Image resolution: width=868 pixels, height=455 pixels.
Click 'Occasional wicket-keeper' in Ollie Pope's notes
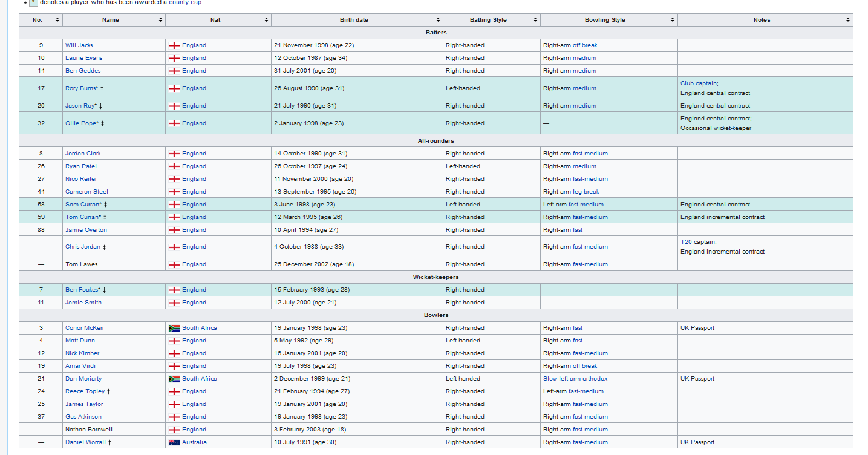[716, 128]
